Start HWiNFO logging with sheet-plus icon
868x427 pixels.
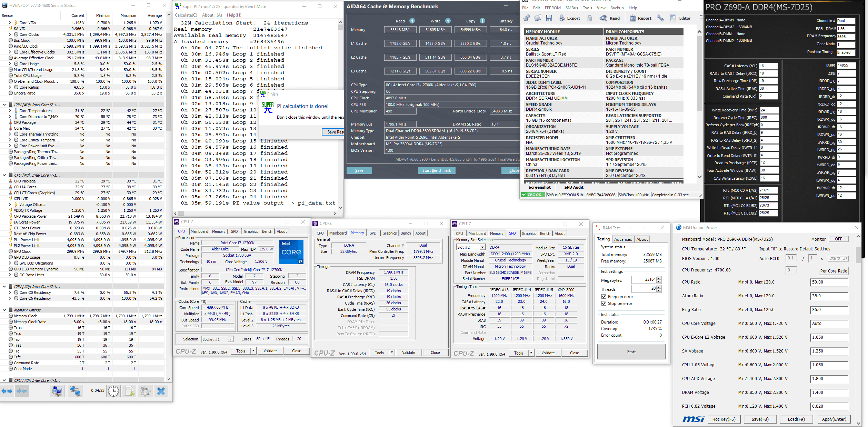(x=130, y=391)
